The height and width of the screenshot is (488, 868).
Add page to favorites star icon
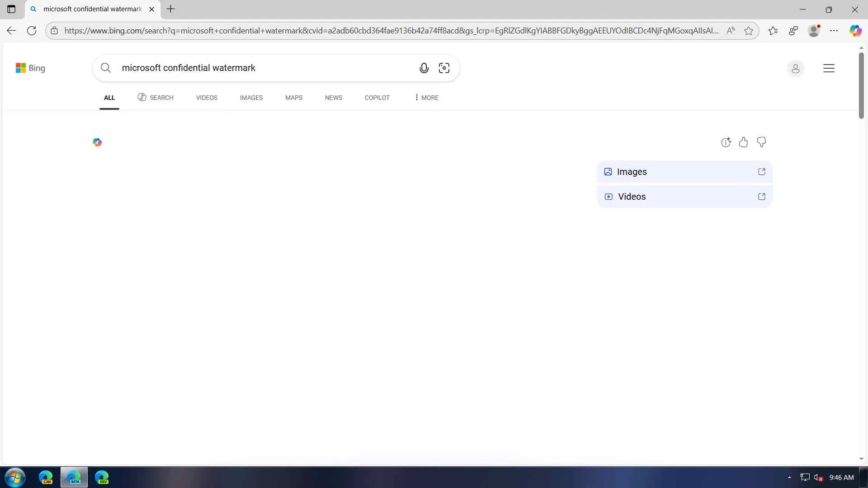coord(749,31)
